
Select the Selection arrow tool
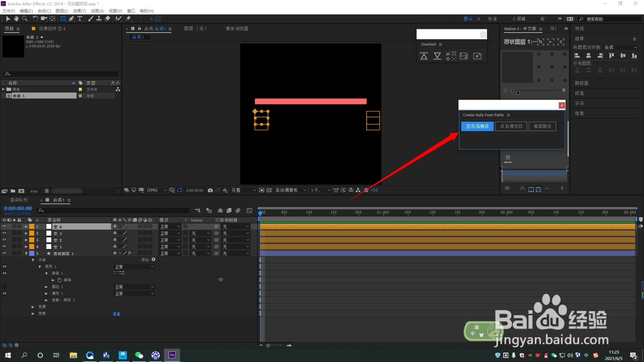click(8, 19)
